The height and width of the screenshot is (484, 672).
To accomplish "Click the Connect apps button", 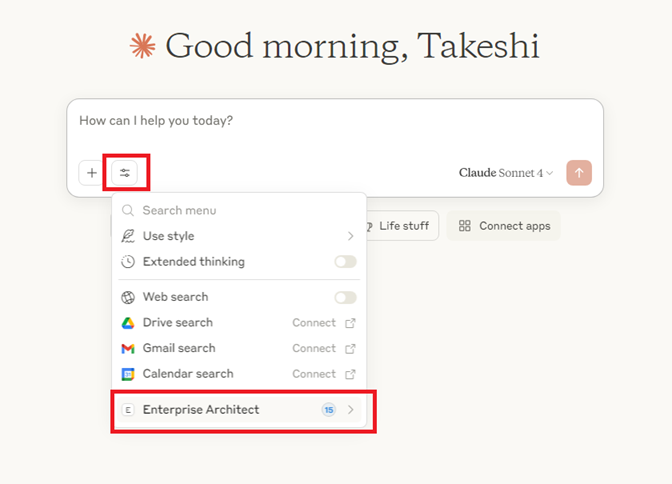I will point(504,225).
